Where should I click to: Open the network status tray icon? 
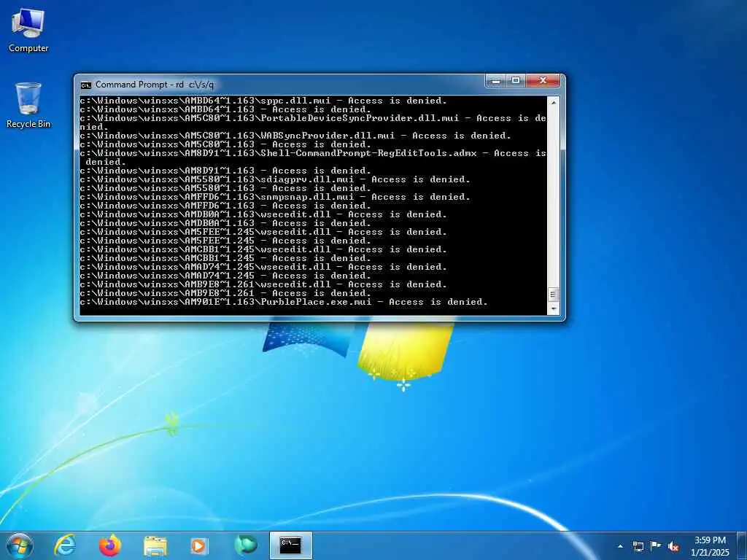(638, 546)
